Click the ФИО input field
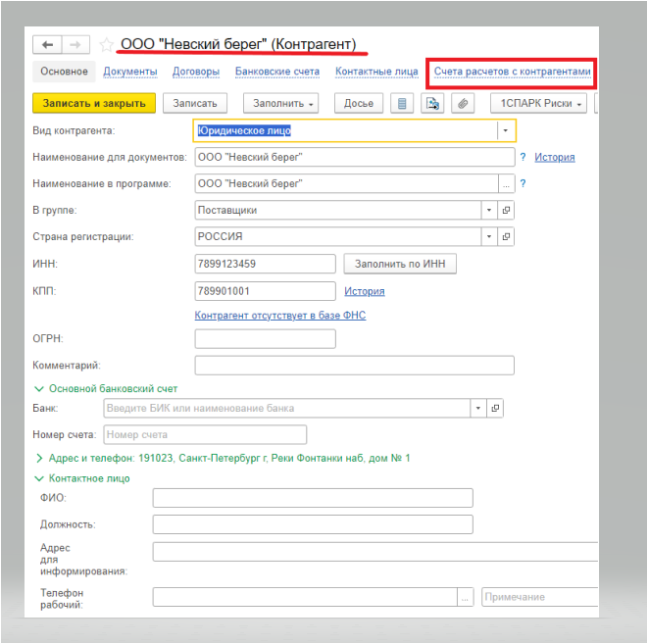The image size is (648, 644). point(313,498)
